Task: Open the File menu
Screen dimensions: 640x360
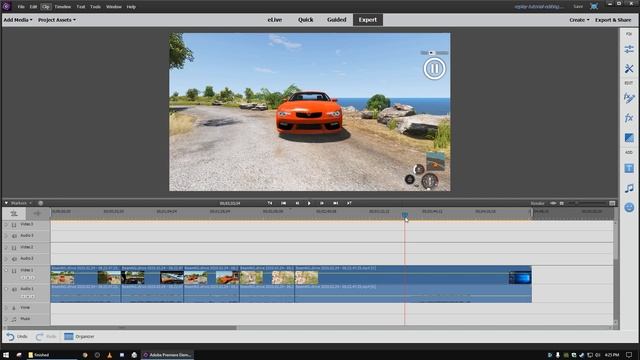Action: tap(21, 7)
